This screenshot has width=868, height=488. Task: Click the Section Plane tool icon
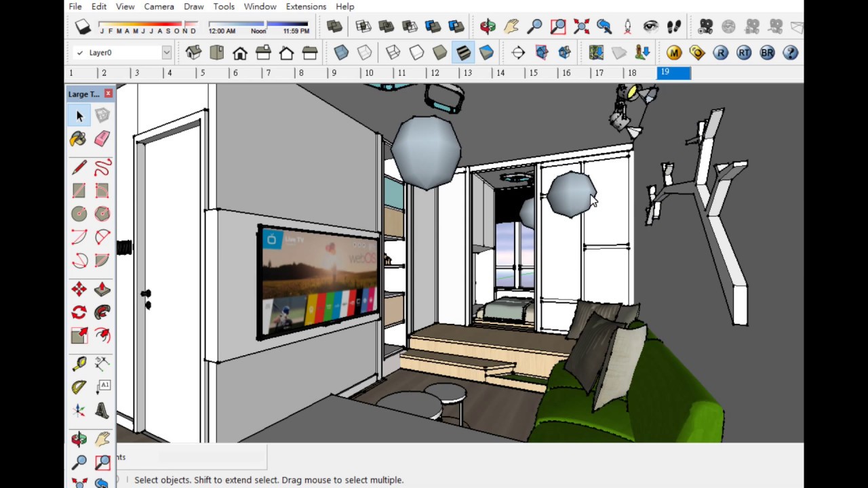(518, 52)
